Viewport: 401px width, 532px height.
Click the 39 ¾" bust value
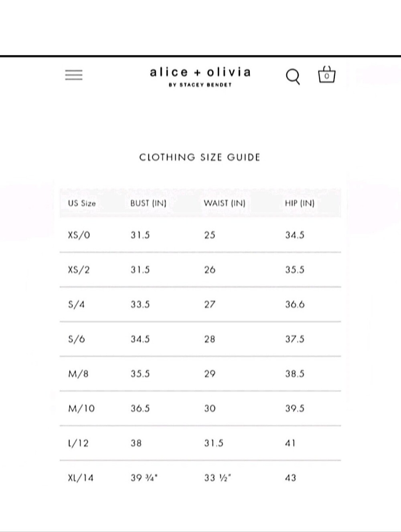[x=144, y=478]
